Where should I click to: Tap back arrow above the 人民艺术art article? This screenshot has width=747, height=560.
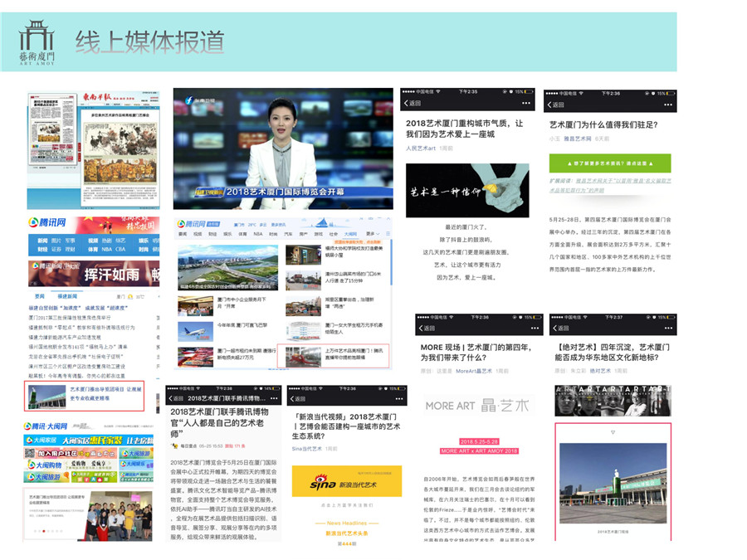pyautogui.click(x=412, y=104)
